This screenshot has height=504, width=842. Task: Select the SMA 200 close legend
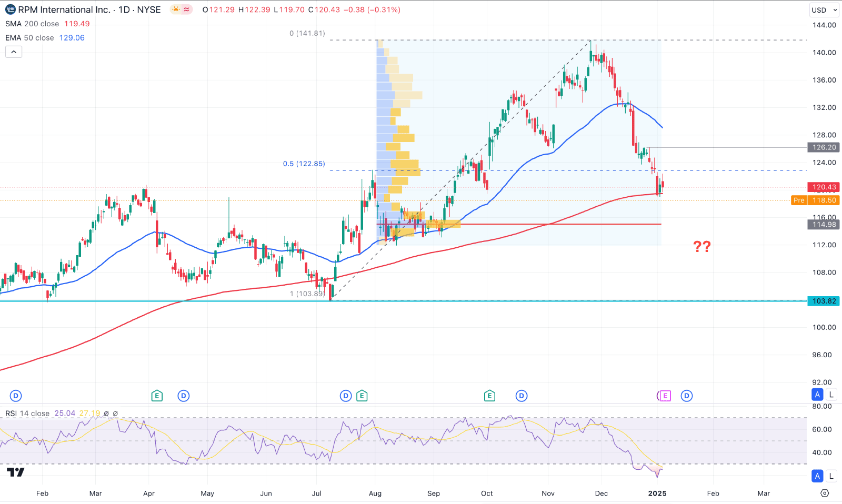32,24
